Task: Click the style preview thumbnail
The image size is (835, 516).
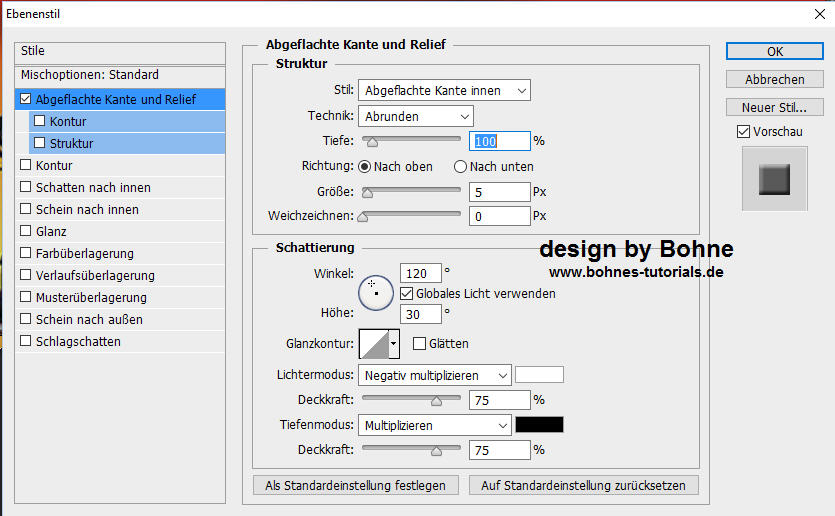Action: point(774,179)
